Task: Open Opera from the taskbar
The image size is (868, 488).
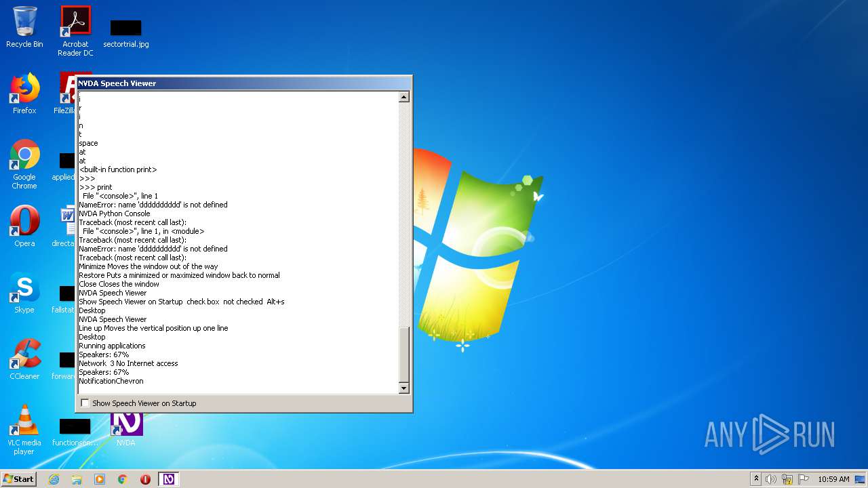Action: pos(145,479)
